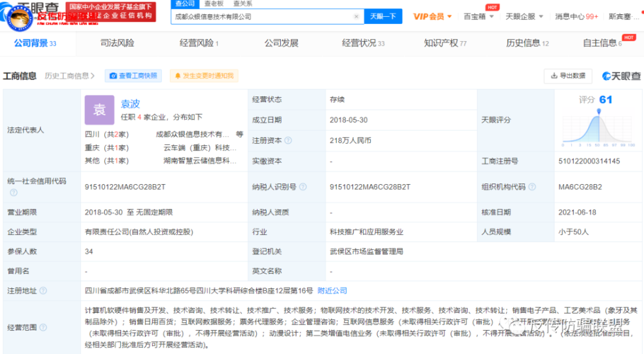Click 查看工商快照 button
This screenshot has width=644, height=354.
133,76
